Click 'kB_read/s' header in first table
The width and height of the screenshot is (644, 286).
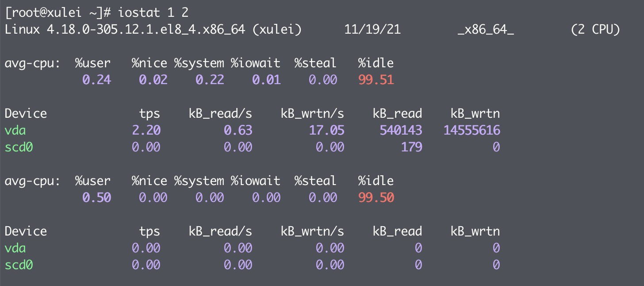click(220, 114)
